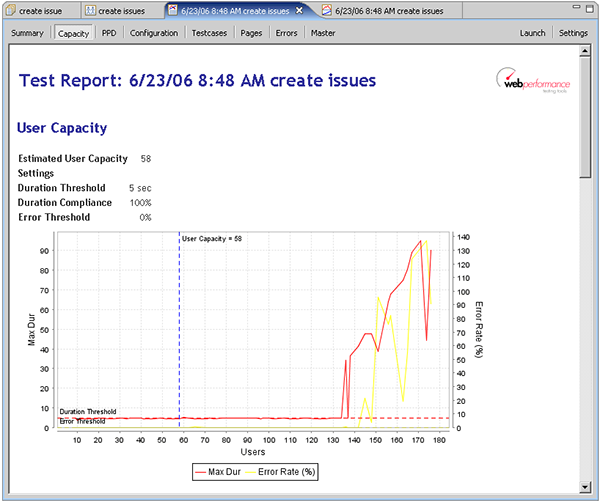Click the 'Error Rate (%)' legend entry
Screen dimensions: 600x502
pos(280,472)
